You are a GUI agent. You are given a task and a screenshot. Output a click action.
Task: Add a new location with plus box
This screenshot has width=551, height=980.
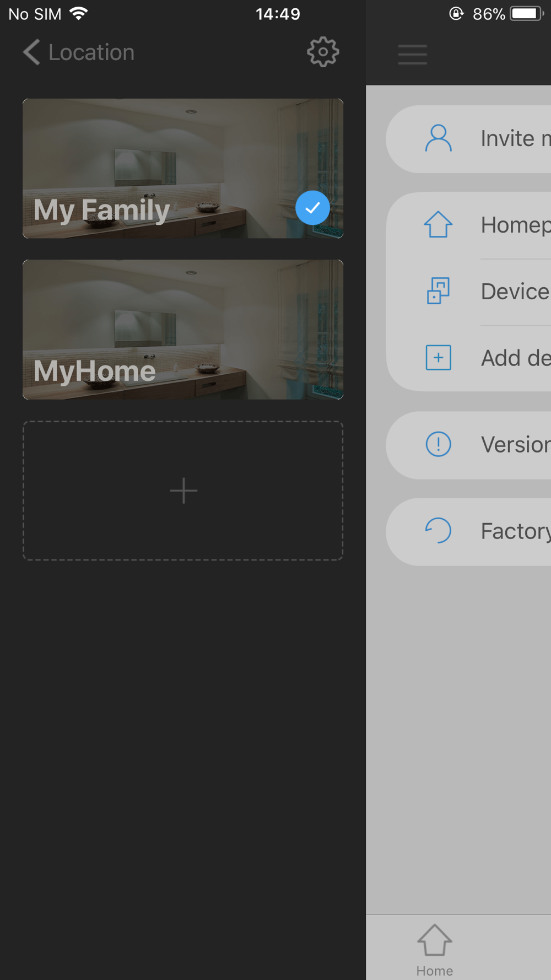pyautogui.click(x=183, y=491)
